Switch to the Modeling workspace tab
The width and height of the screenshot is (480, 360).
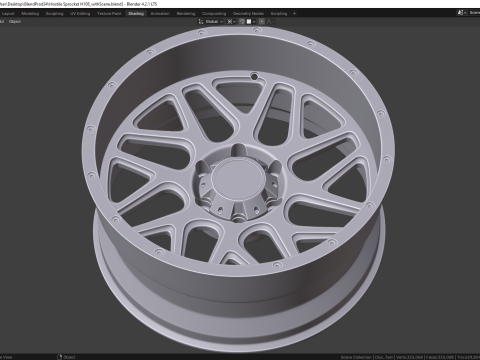point(30,14)
